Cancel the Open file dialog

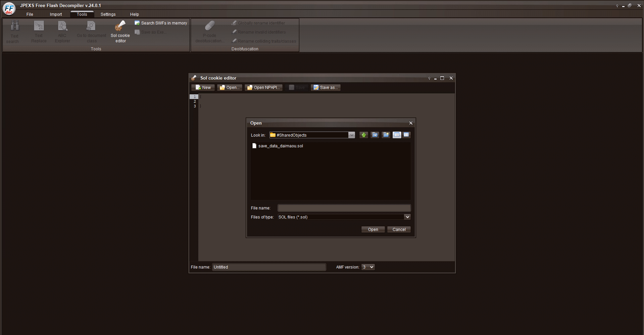pyautogui.click(x=399, y=230)
